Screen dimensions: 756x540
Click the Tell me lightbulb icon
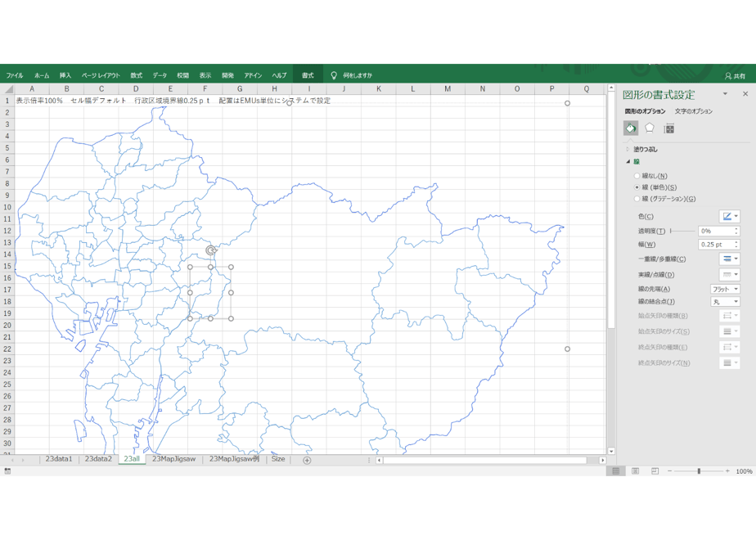(334, 75)
